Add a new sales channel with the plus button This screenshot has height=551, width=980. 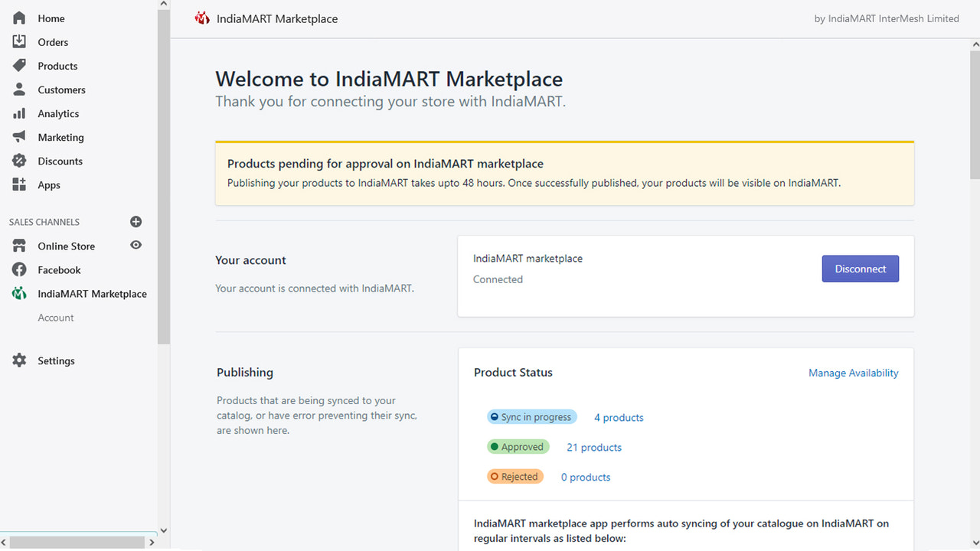coord(136,221)
